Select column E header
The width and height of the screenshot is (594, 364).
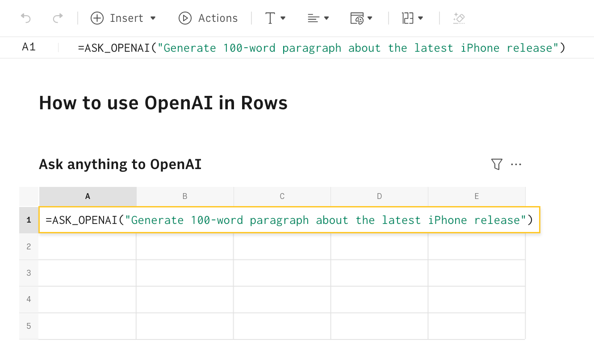(x=477, y=196)
